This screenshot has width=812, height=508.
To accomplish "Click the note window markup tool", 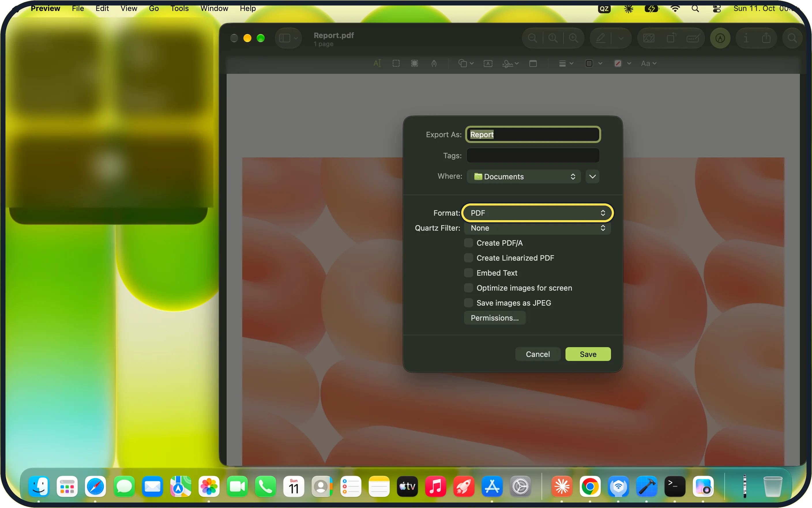I will pos(533,63).
